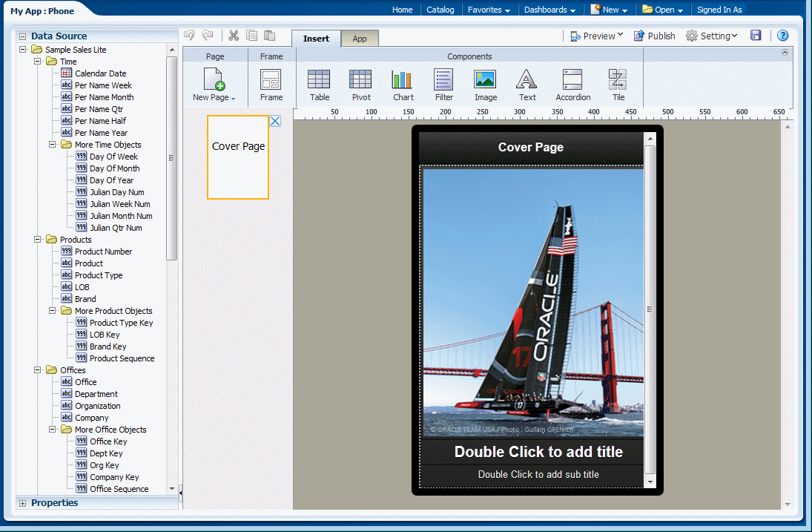Collapse the More Office Objects folder
Image resolution: width=812 pixels, height=532 pixels.
coord(53,430)
